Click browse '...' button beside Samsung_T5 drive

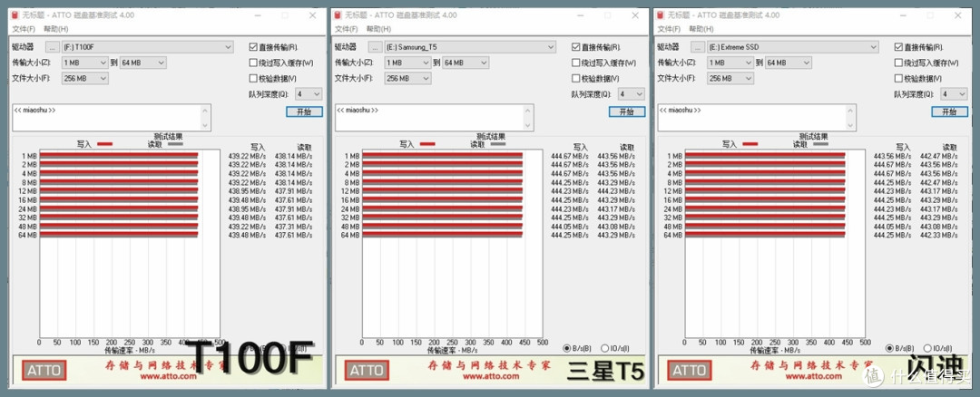click(375, 47)
